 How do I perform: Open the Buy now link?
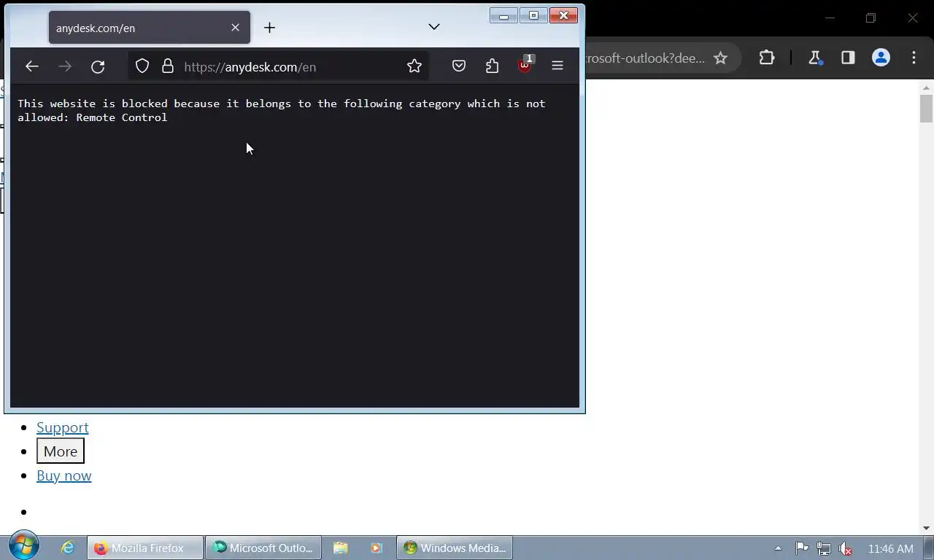(x=64, y=475)
